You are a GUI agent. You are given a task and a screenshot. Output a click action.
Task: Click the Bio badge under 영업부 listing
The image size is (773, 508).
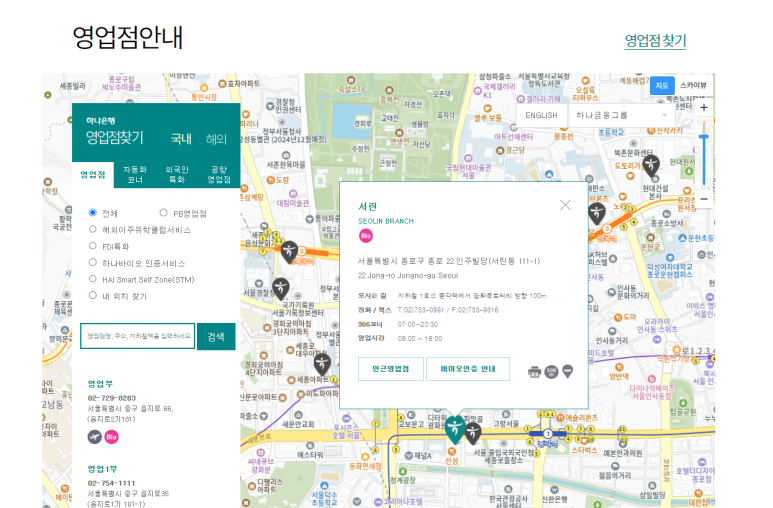(x=111, y=437)
